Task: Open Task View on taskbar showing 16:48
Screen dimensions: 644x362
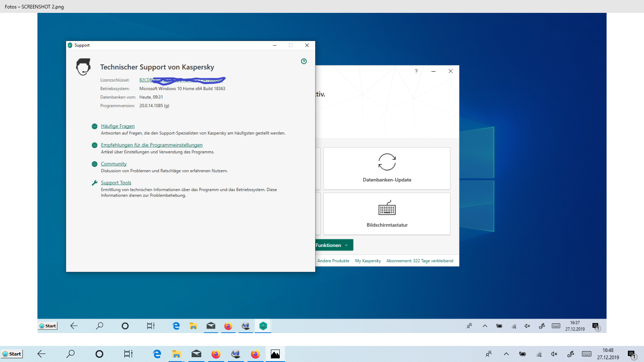Action: pyautogui.click(x=128, y=354)
